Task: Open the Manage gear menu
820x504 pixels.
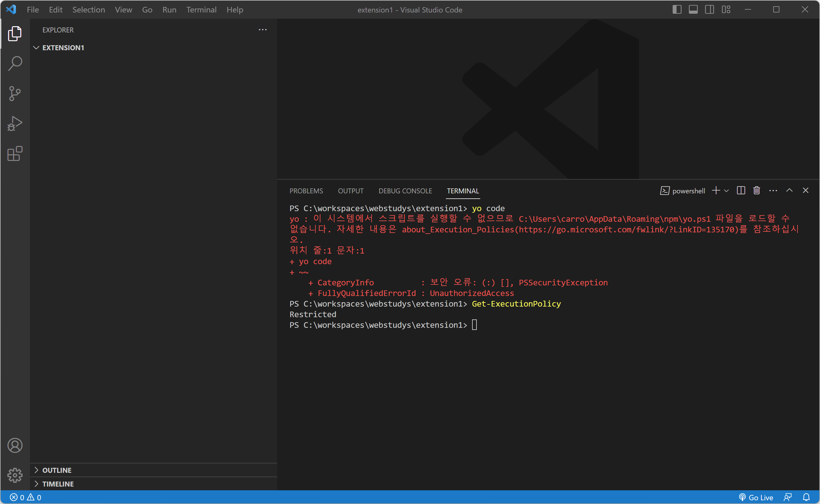Action: [15, 475]
